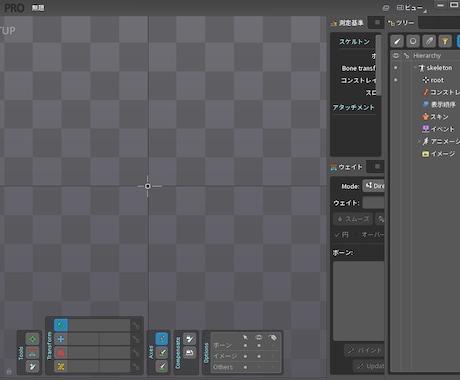Select the Weights tool in Tools panel

click(x=32, y=353)
